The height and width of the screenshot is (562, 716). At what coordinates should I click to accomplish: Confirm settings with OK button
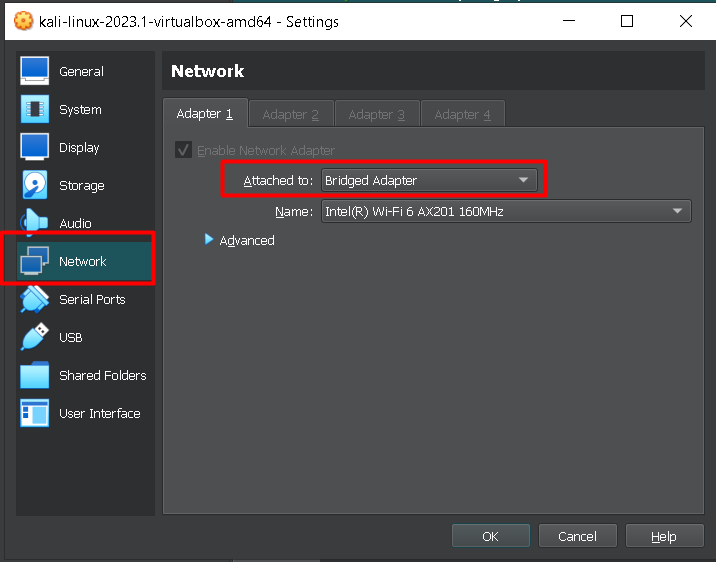(490, 536)
